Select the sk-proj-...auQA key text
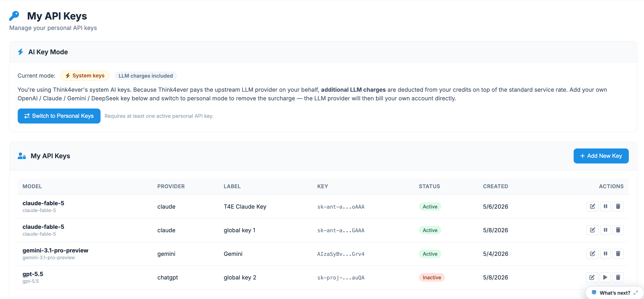 [341, 277]
